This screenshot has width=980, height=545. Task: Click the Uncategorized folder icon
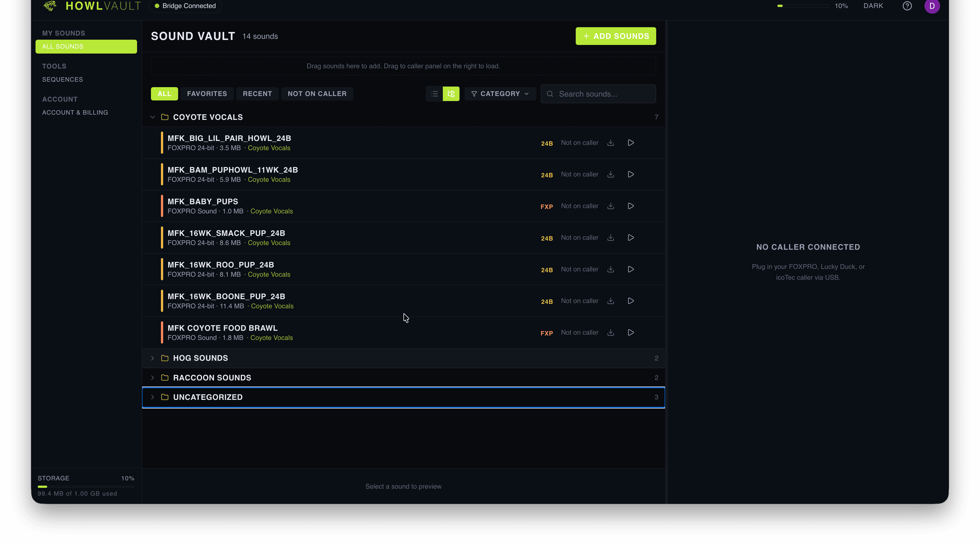(165, 397)
